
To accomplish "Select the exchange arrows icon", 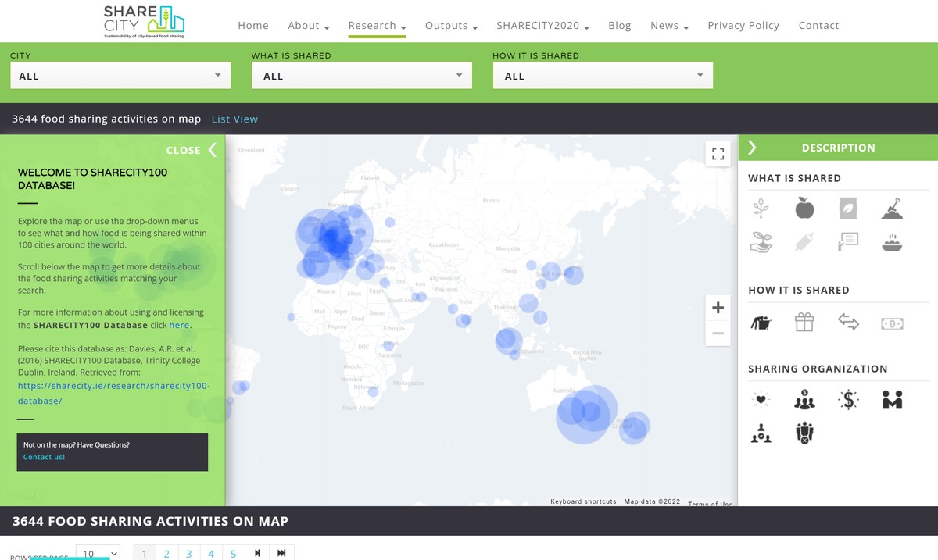I will [848, 322].
